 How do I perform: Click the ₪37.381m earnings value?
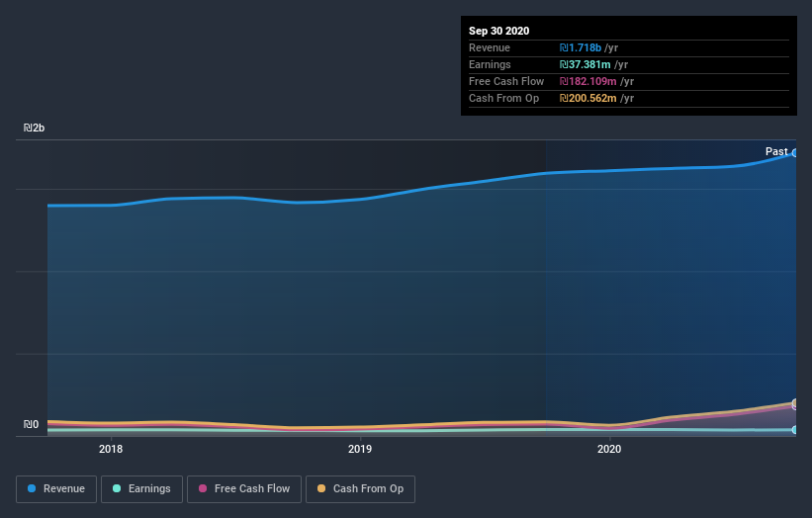tap(585, 64)
